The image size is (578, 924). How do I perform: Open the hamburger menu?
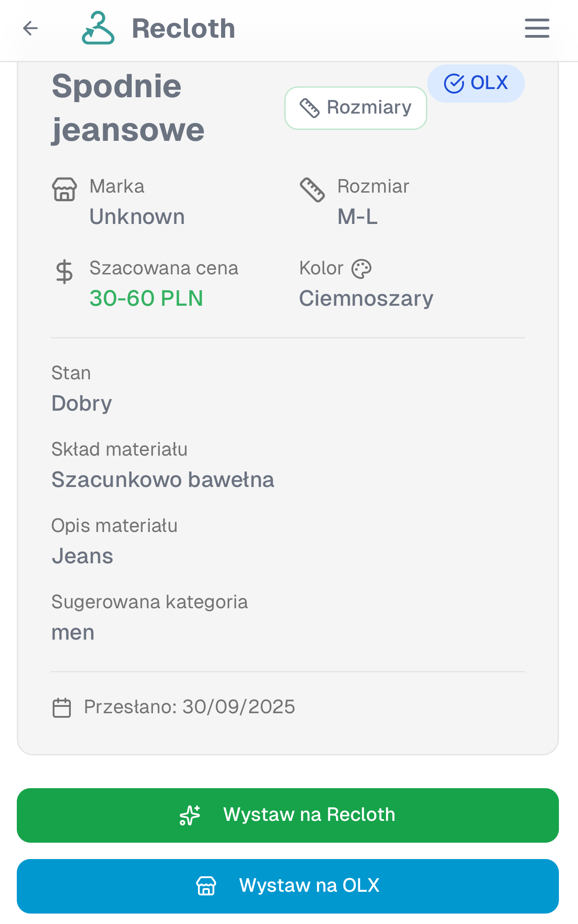(x=537, y=28)
